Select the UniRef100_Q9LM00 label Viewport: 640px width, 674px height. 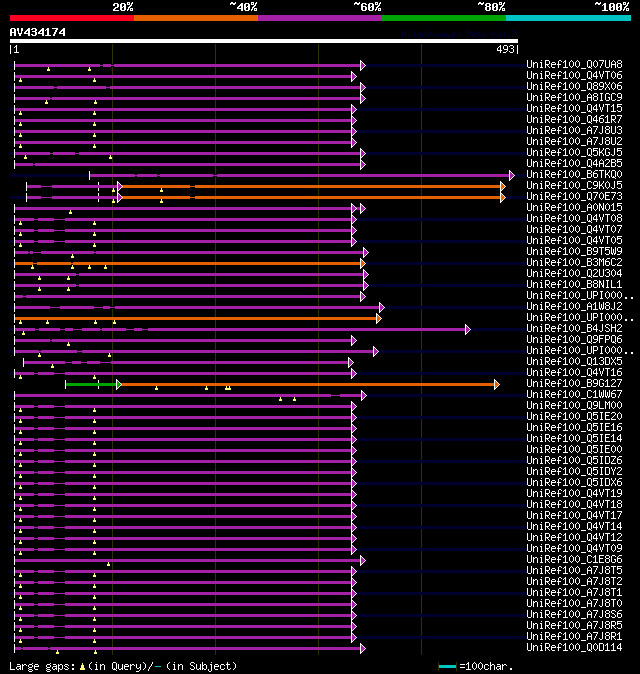click(x=574, y=406)
